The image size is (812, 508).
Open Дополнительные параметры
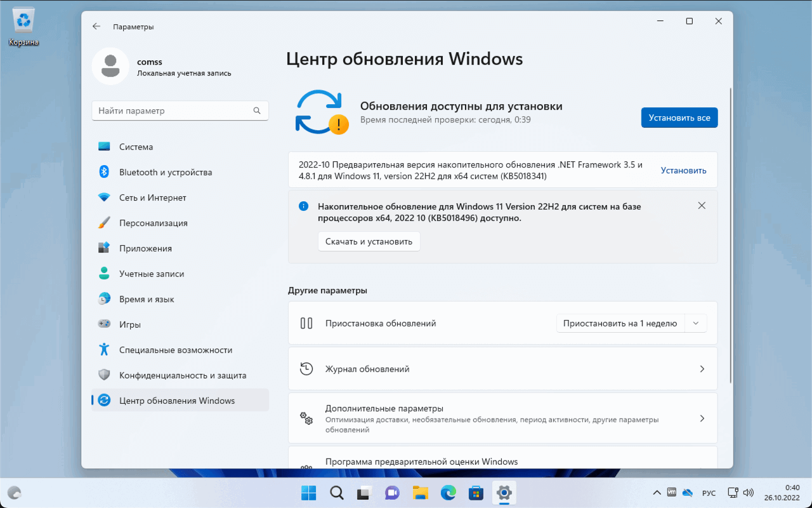pyautogui.click(x=503, y=418)
